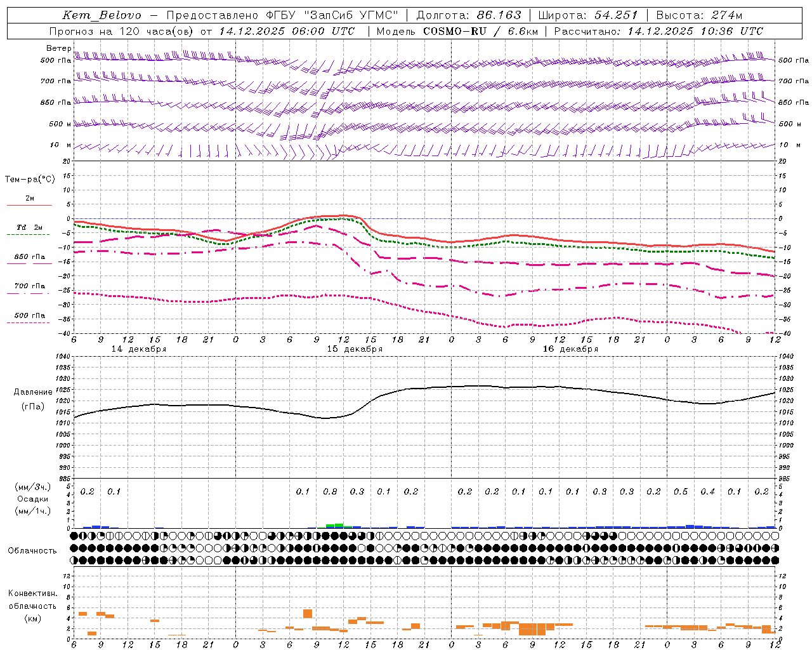812x650 pixels.
Task: Click the station name Kem_Belovo
Action: click(x=101, y=15)
